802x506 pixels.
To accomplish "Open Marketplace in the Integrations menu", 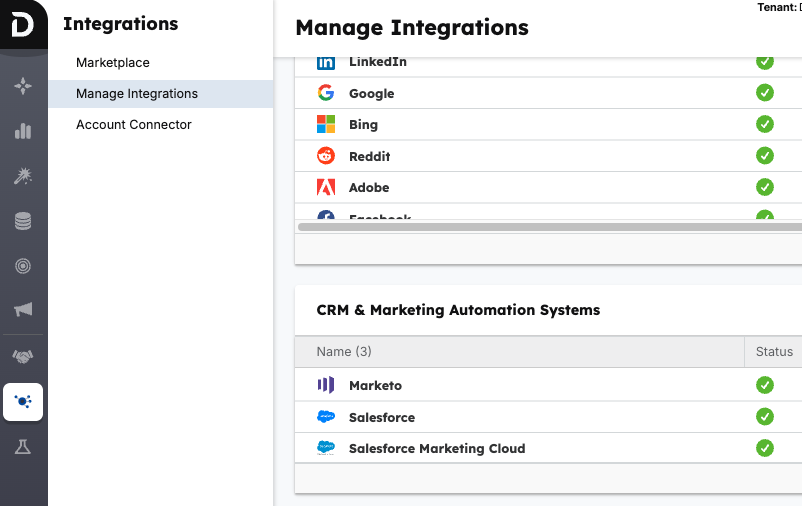I will pyautogui.click(x=113, y=63).
